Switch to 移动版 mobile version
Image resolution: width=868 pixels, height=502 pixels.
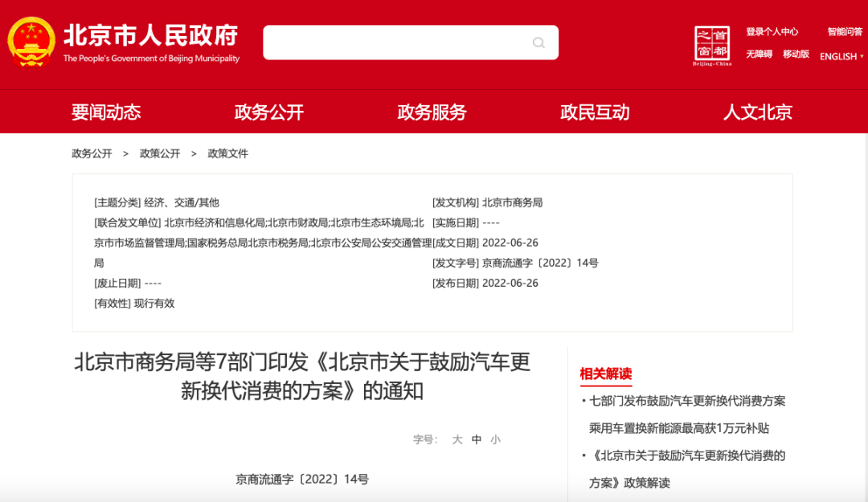[796, 55]
